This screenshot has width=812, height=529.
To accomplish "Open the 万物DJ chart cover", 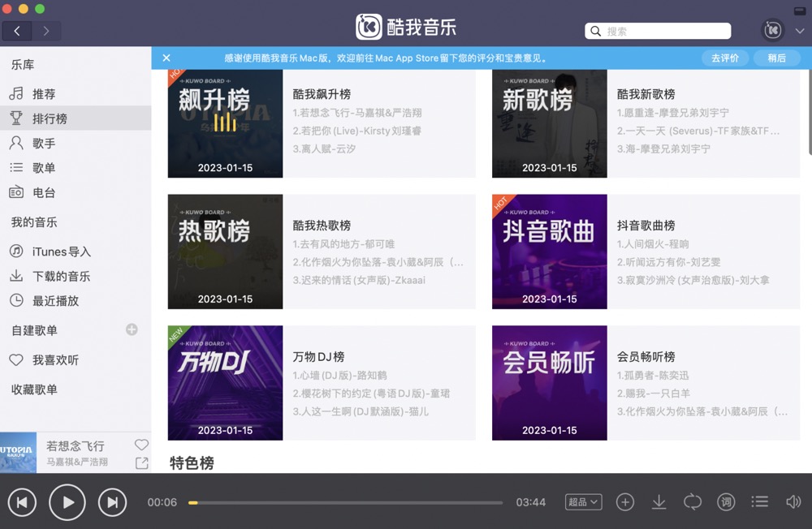I will coord(225,383).
